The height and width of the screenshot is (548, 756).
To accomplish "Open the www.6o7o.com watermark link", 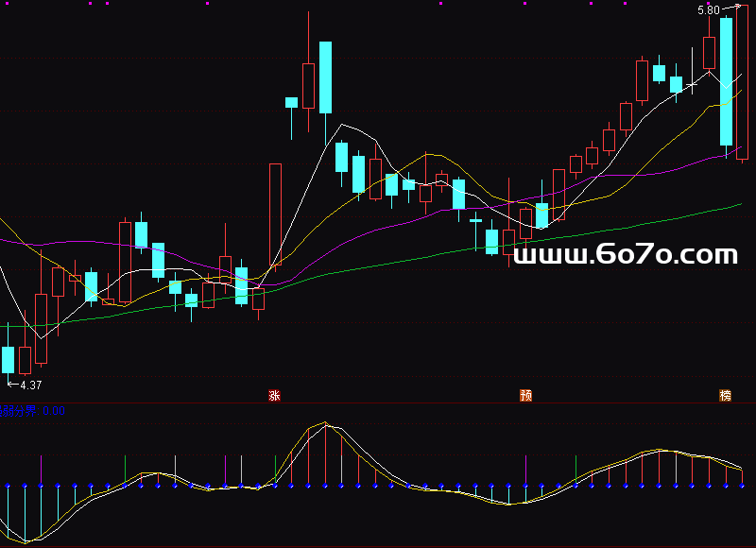I will [x=626, y=254].
